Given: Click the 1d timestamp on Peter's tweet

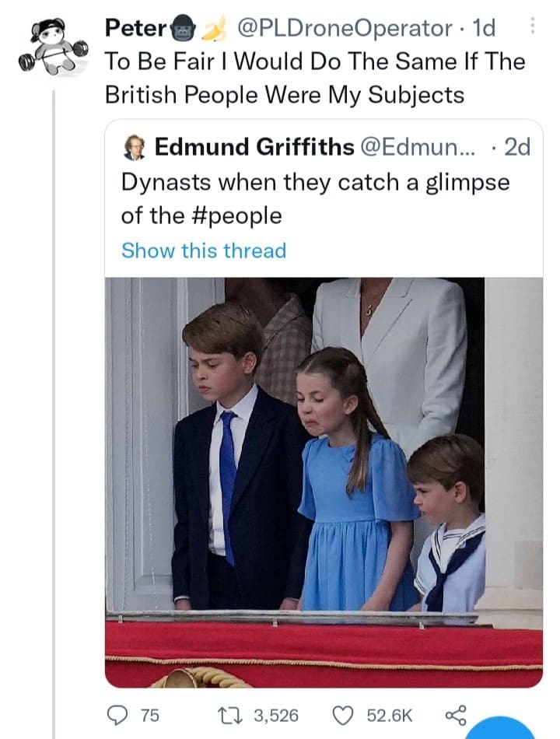Looking at the screenshot, I should pos(482,29).
